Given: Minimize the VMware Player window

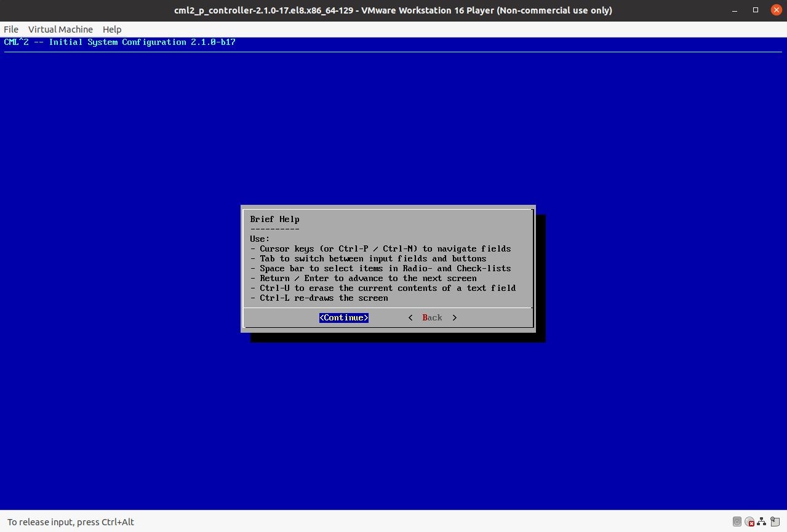Looking at the screenshot, I should pyautogui.click(x=735, y=10).
